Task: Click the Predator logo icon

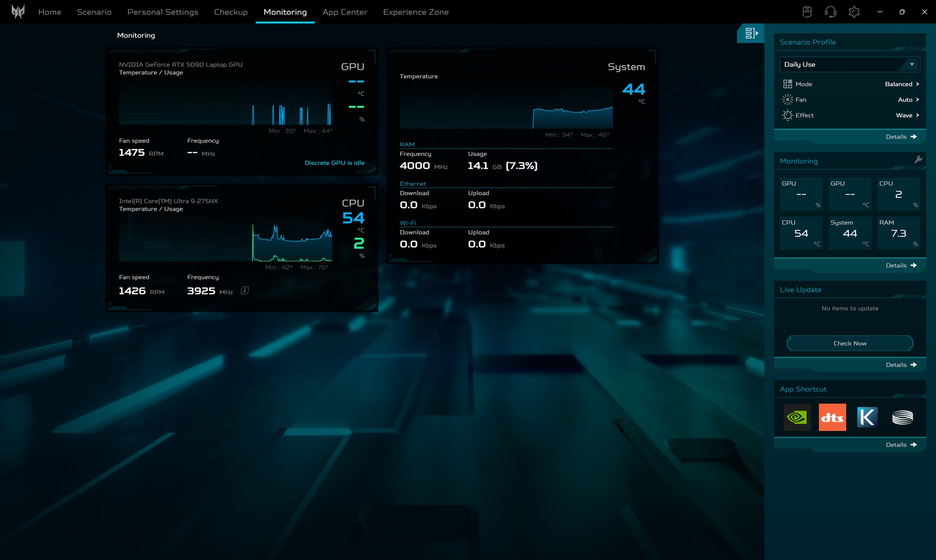Action: click(x=18, y=12)
